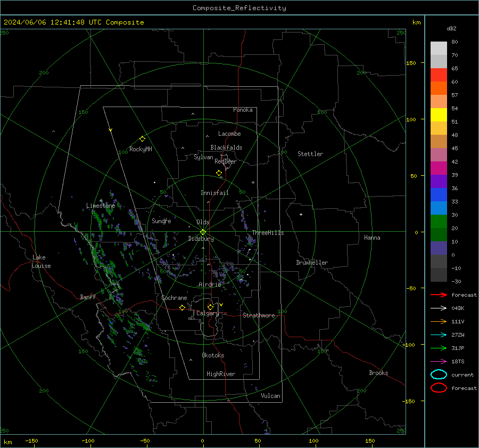Click yellow diamond marker below RedDeer
Screen dimensions: 479x448
[x=219, y=173]
